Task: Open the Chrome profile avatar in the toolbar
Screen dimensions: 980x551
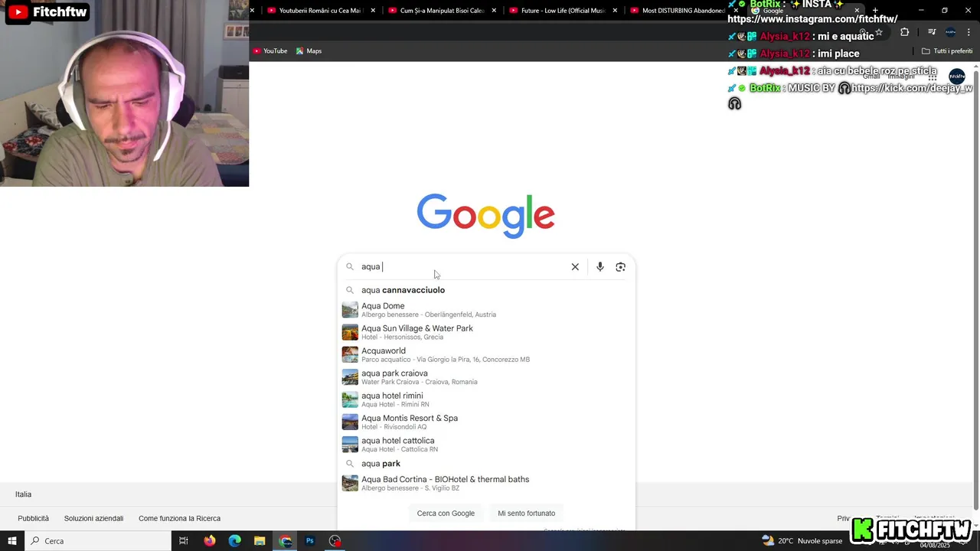Action: [x=950, y=32]
